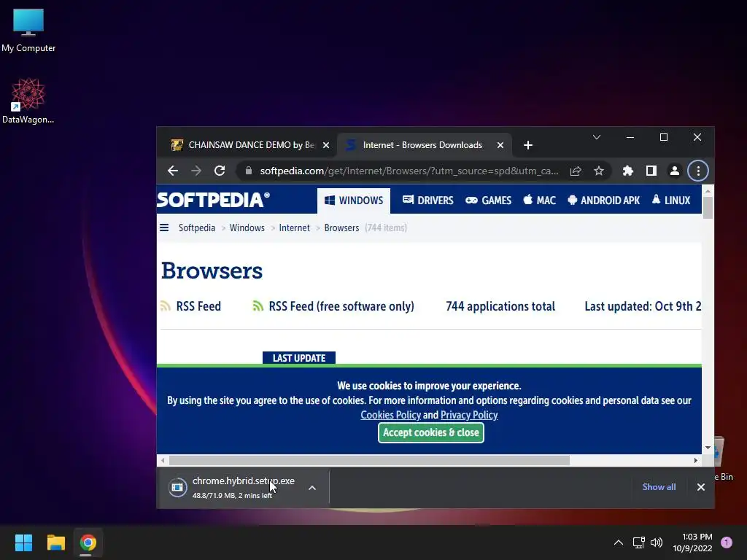The width and height of the screenshot is (747, 560).
Task: Show hidden system tray icons
Action: (619, 542)
